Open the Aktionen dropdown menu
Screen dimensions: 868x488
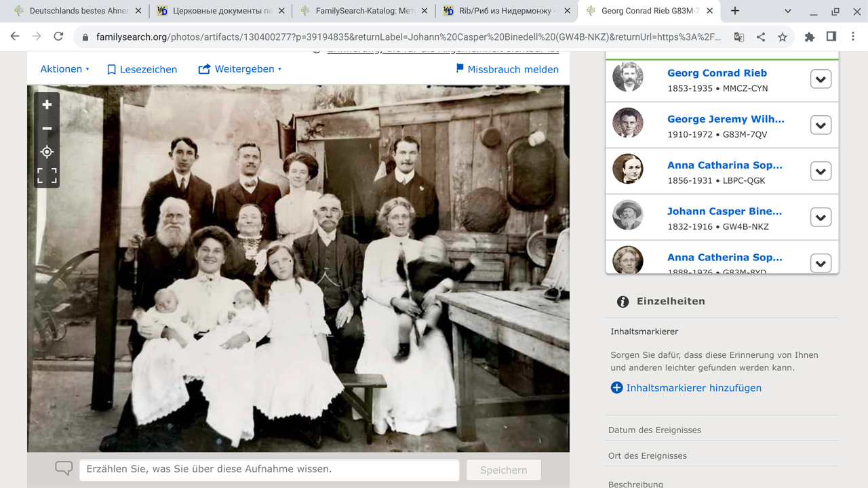pos(65,69)
